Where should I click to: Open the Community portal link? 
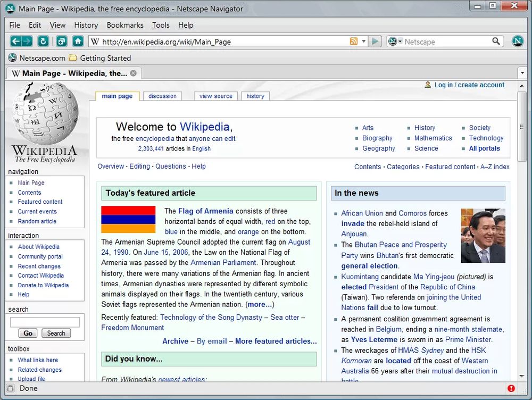(40, 256)
